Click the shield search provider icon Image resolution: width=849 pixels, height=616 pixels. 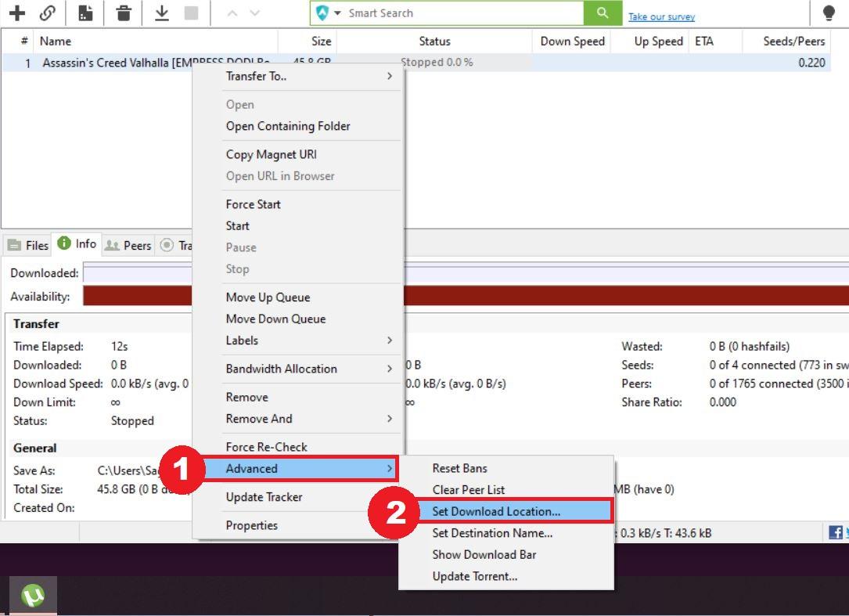(x=322, y=13)
